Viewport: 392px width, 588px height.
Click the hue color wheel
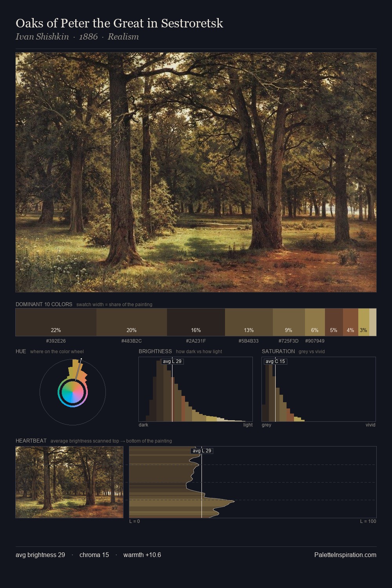pyautogui.click(x=73, y=392)
